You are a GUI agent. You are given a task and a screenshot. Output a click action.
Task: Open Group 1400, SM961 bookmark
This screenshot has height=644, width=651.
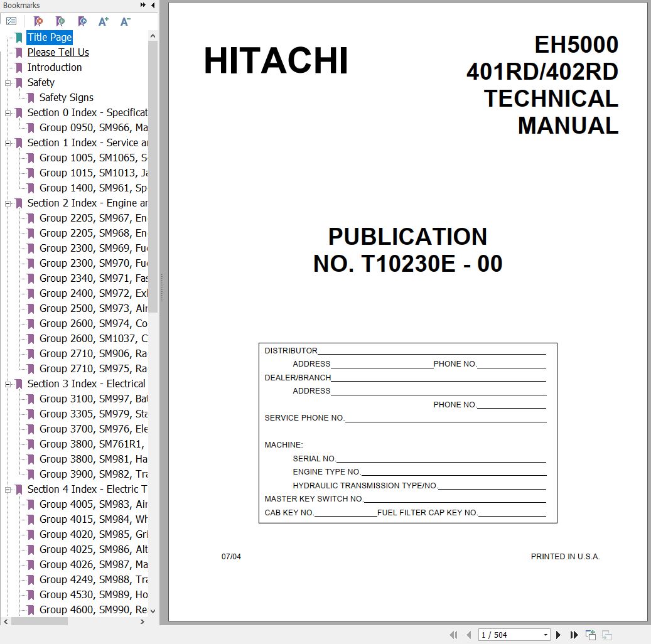93,188
